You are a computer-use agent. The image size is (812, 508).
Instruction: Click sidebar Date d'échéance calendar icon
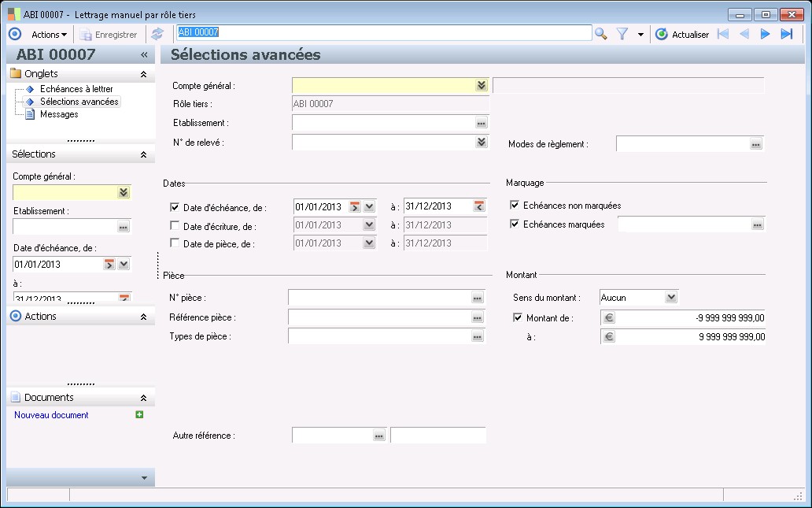tap(109, 265)
